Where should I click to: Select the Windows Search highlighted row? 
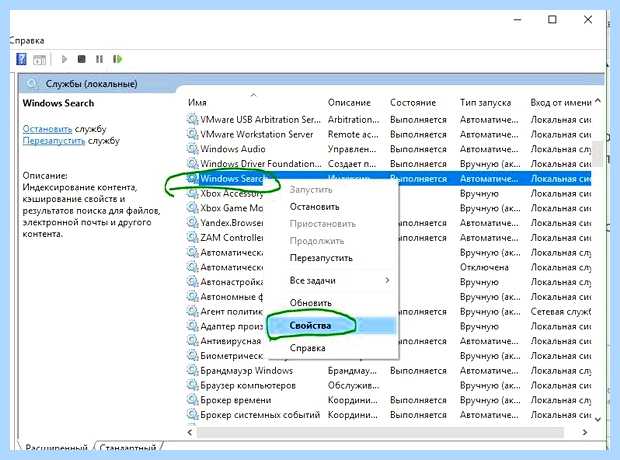point(389,179)
